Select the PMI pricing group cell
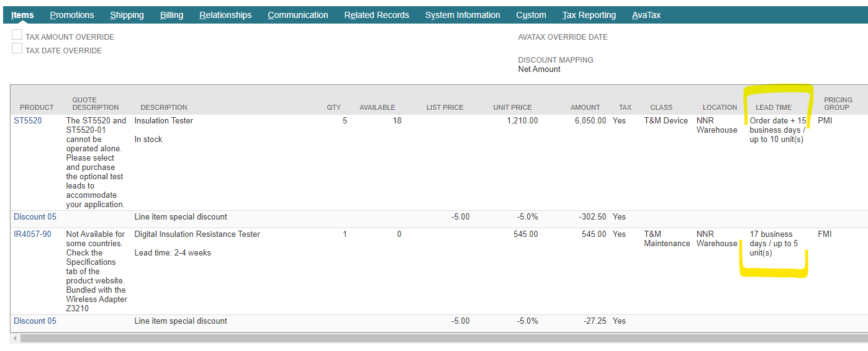The width and height of the screenshot is (868, 351). [x=825, y=121]
